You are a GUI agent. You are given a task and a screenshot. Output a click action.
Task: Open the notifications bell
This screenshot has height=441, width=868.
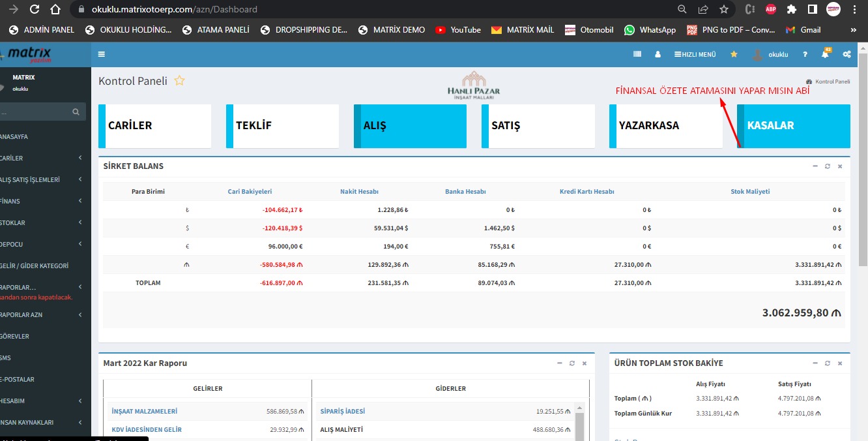click(x=825, y=55)
